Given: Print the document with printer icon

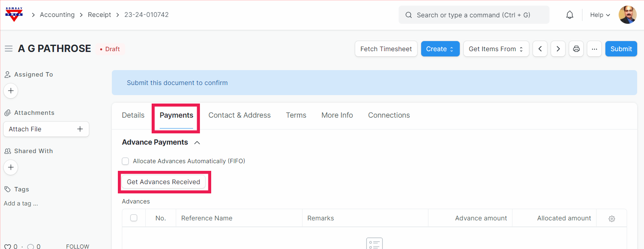Looking at the screenshot, I should (576, 49).
